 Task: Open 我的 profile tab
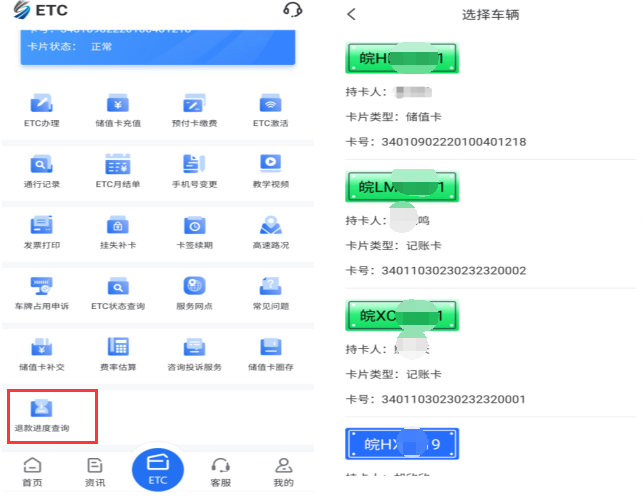point(284,472)
